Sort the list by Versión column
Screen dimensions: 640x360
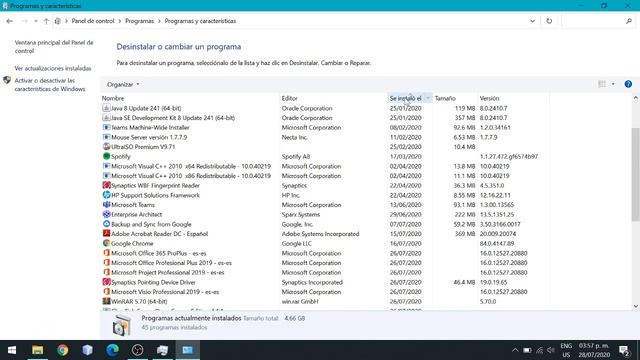pyautogui.click(x=489, y=98)
